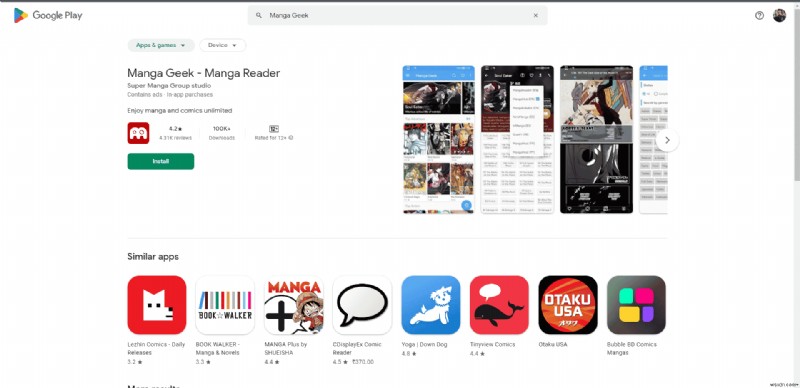Click the 4.2 star rating text
800x388 pixels.
176,129
